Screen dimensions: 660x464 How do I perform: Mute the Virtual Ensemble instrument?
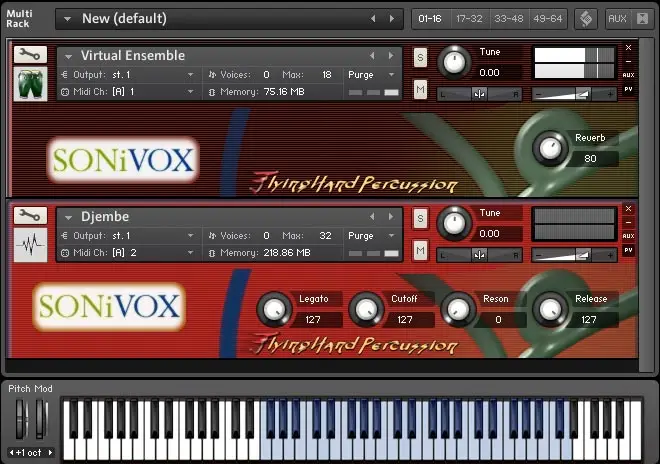(420, 89)
